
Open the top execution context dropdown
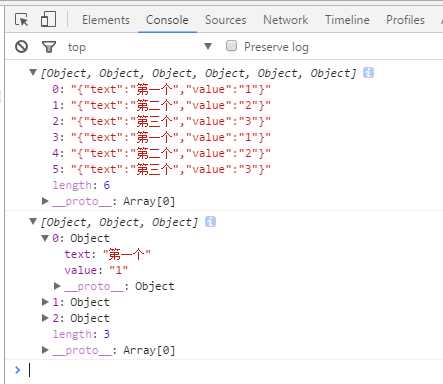coord(140,47)
